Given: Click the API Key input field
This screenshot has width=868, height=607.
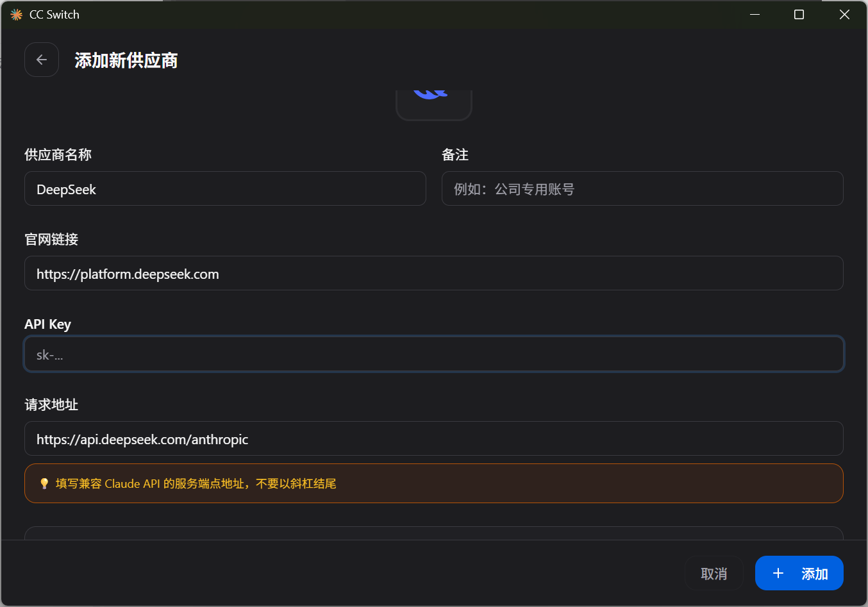Looking at the screenshot, I should (x=434, y=354).
